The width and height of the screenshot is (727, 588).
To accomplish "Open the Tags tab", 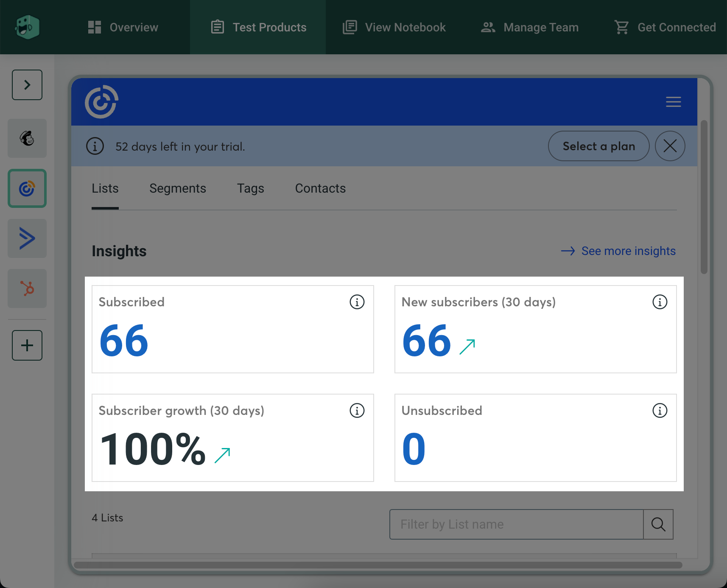I will [250, 188].
